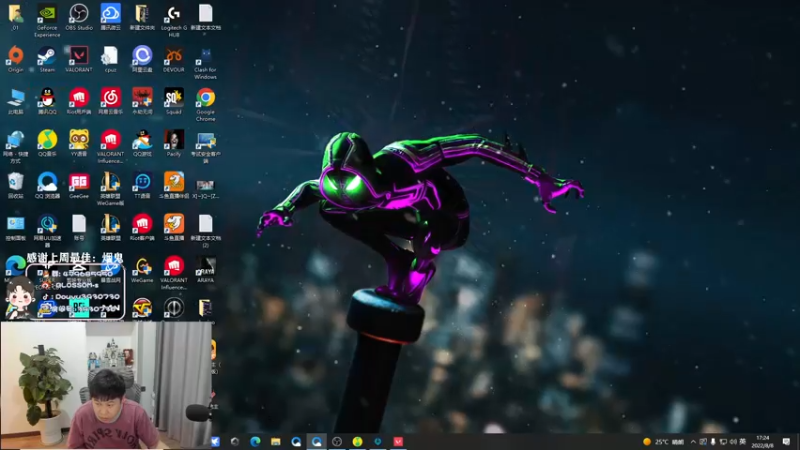The height and width of the screenshot is (450, 800).
Task: Open the notification center icon
Action: coord(786,442)
